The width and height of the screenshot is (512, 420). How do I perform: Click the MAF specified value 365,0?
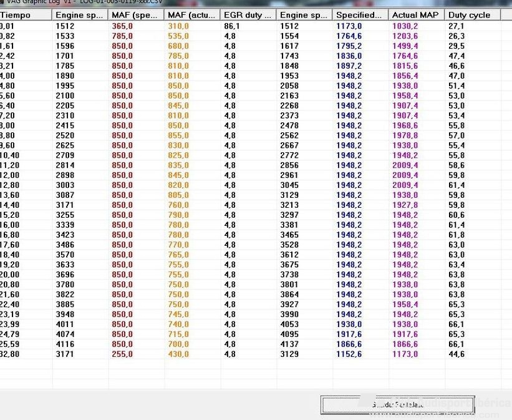click(x=122, y=26)
